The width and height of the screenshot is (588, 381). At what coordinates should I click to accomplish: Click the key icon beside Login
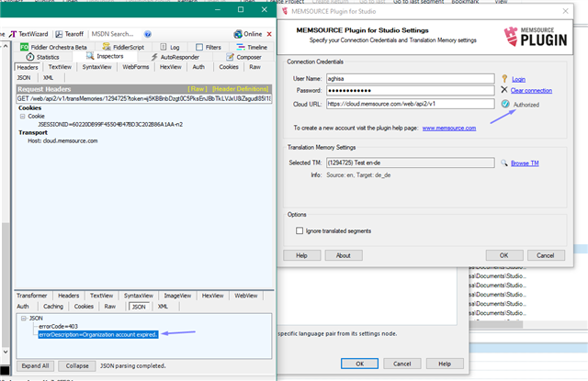[504, 79]
